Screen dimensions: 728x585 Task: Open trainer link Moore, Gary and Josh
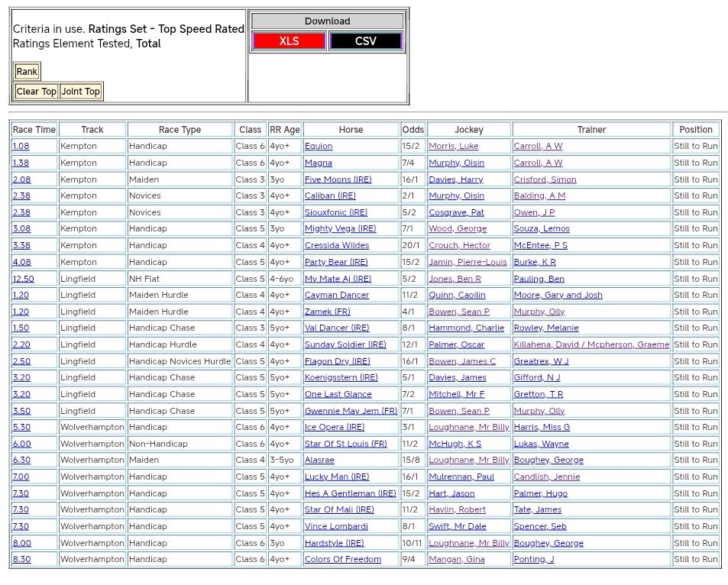click(x=558, y=296)
